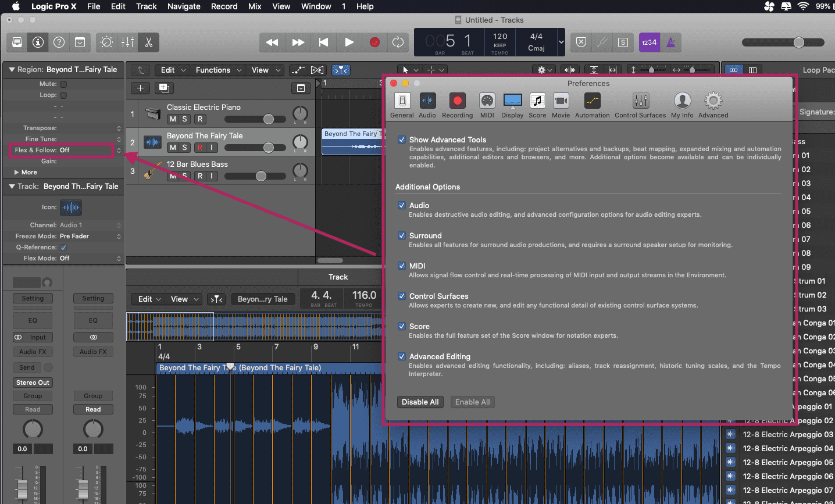Open General preferences pane
The width and height of the screenshot is (835, 504).
402,105
